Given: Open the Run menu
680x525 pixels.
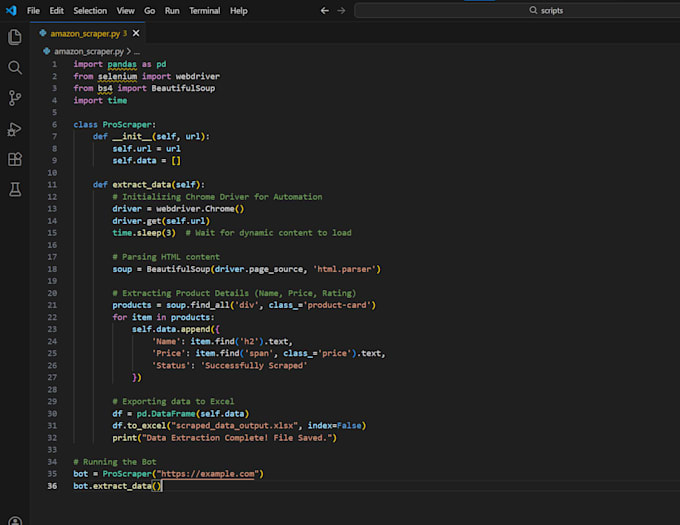Looking at the screenshot, I should tap(172, 11).
